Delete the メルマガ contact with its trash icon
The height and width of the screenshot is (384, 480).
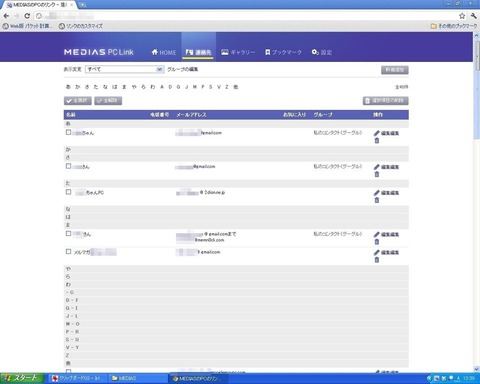tap(377, 260)
